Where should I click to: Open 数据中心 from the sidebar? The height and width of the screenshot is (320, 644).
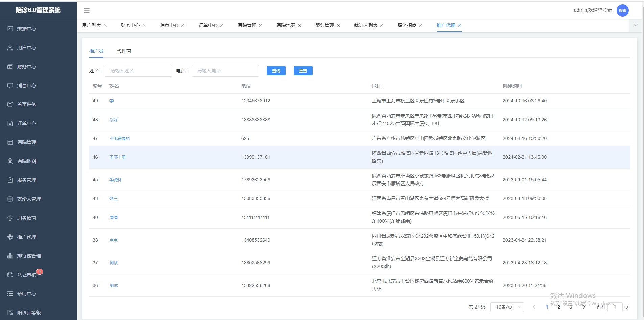pyautogui.click(x=27, y=29)
